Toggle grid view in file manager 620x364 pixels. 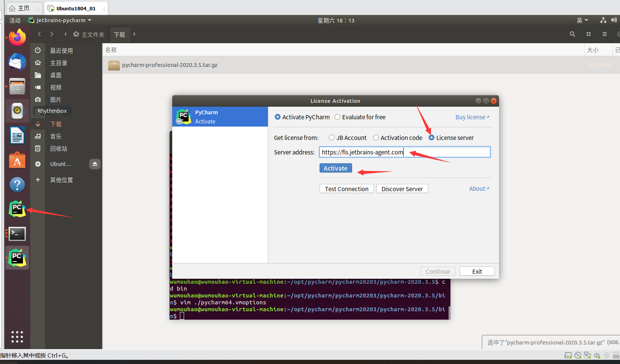[589, 34]
